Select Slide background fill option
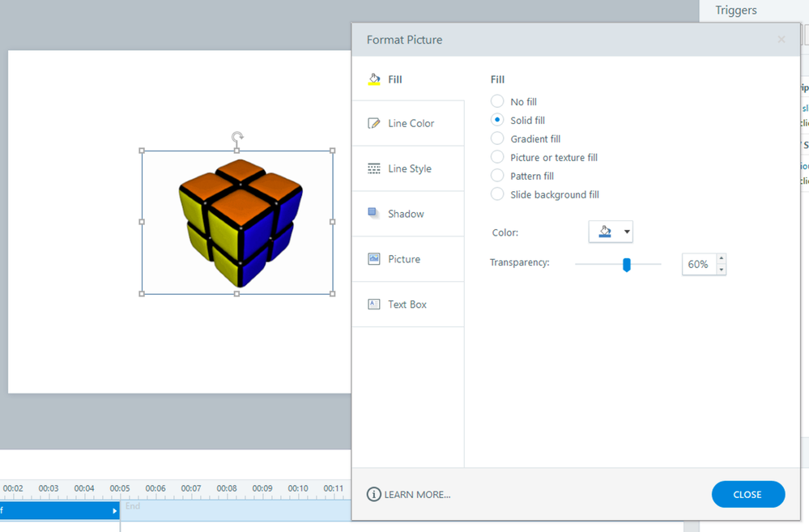 click(497, 194)
